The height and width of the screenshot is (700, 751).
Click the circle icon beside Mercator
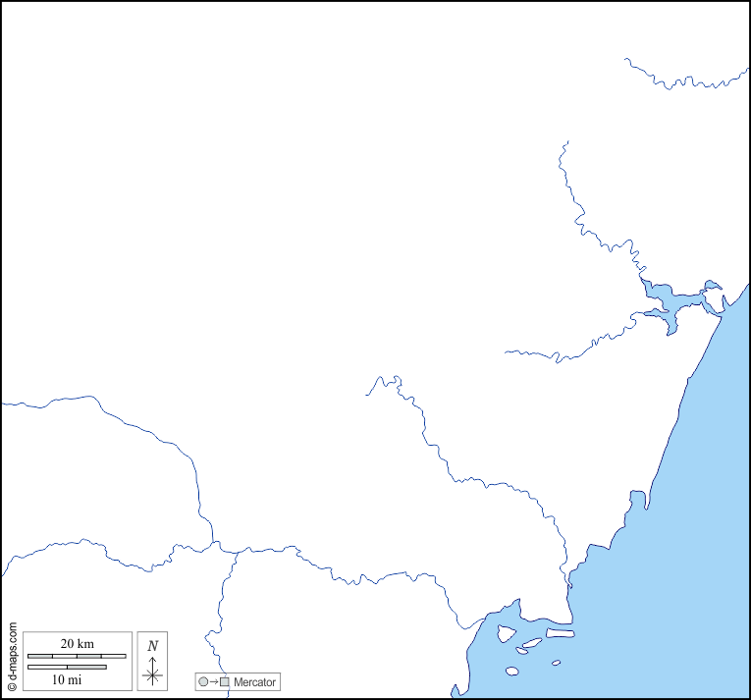(x=203, y=682)
